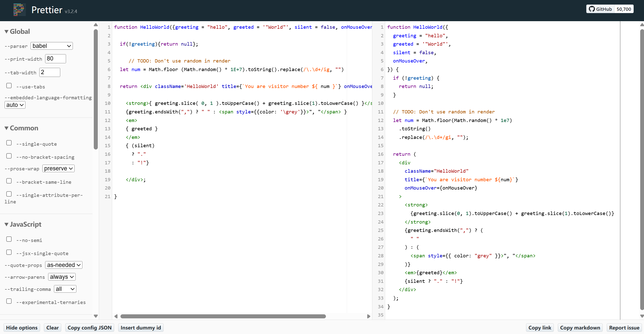Click the Prettier logo icon
Image resolution: width=644 pixels, height=334 pixels.
point(19,10)
